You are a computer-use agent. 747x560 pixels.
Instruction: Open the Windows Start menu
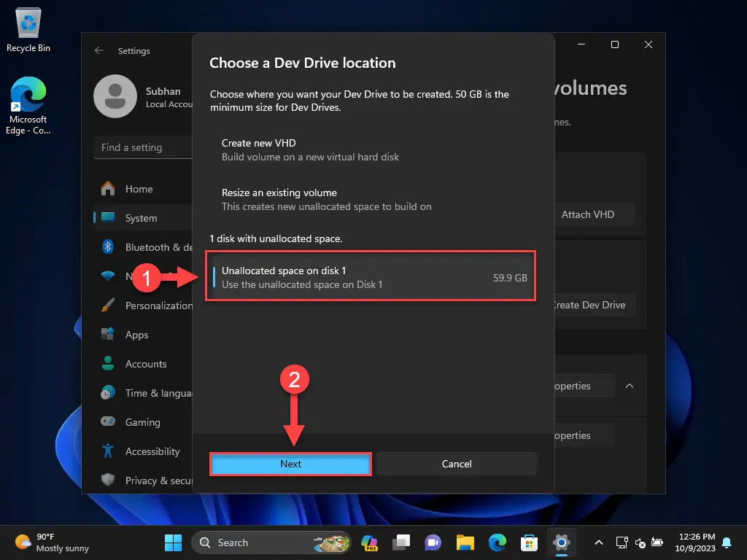[173, 542]
